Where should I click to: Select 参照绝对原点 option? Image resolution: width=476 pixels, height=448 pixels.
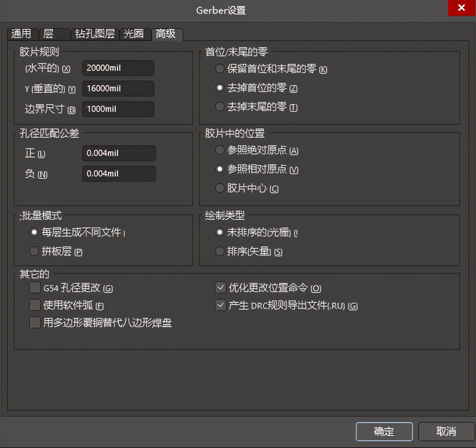[220, 150]
